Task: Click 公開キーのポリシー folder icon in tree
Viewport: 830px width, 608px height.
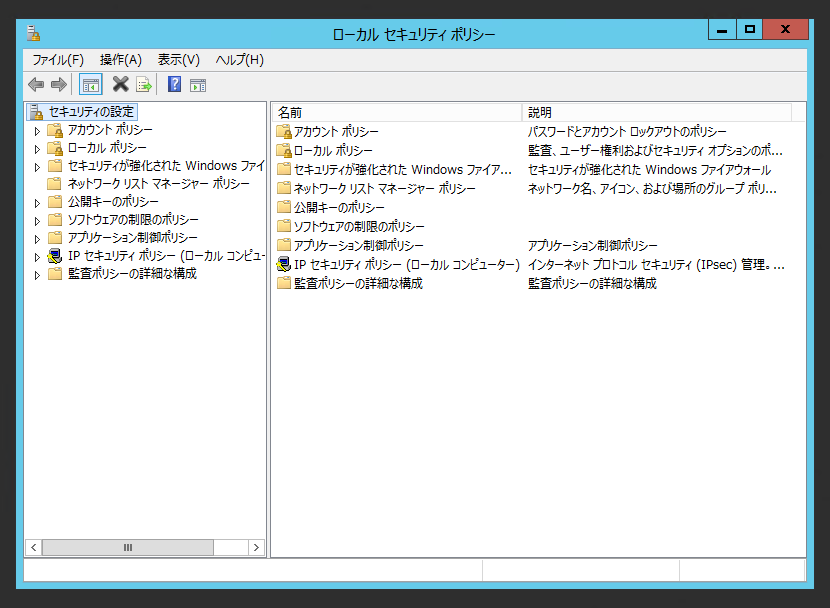Action: point(55,202)
